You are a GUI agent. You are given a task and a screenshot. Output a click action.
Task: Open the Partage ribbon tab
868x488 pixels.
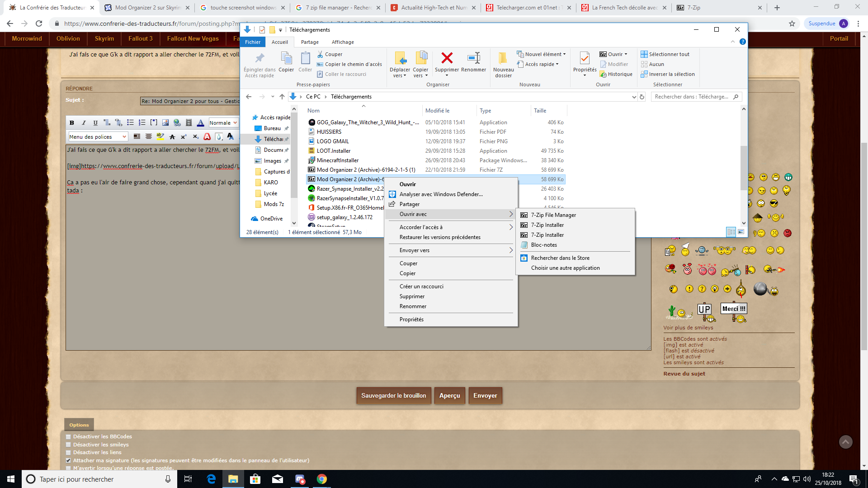(x=310, y=42)
